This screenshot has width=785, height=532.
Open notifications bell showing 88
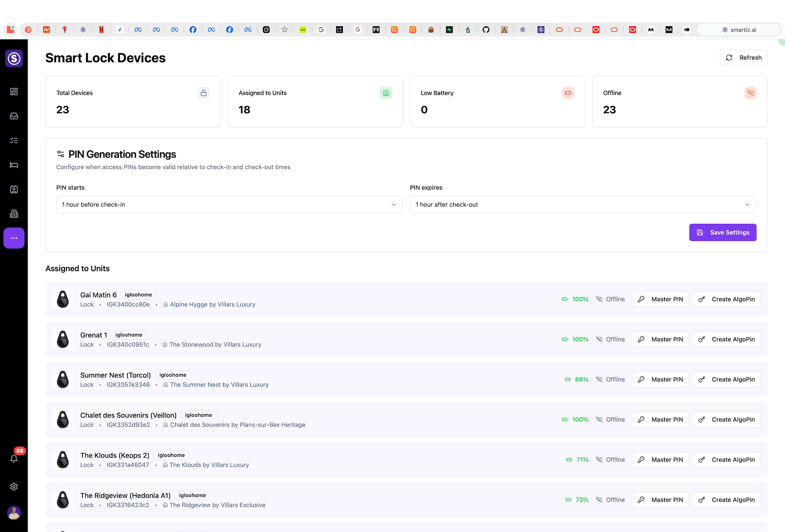point(14,458)
